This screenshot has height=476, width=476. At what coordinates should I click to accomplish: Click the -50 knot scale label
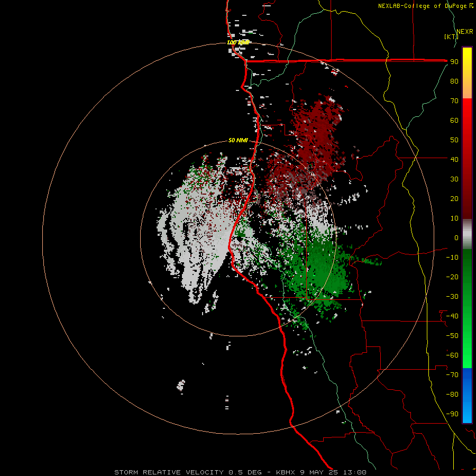point(452,336)
